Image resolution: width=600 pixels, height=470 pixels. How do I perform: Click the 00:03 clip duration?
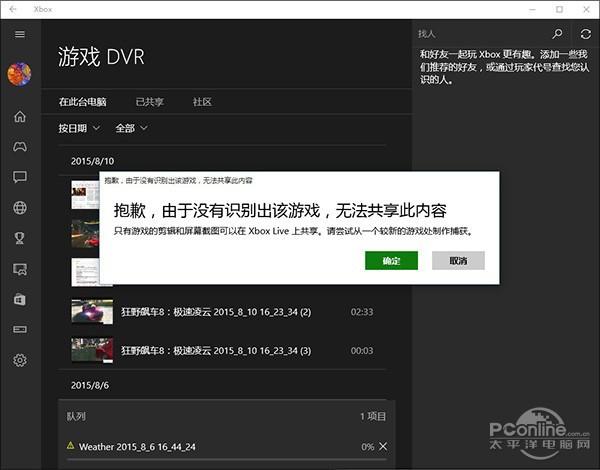click(x=362, y=351)
